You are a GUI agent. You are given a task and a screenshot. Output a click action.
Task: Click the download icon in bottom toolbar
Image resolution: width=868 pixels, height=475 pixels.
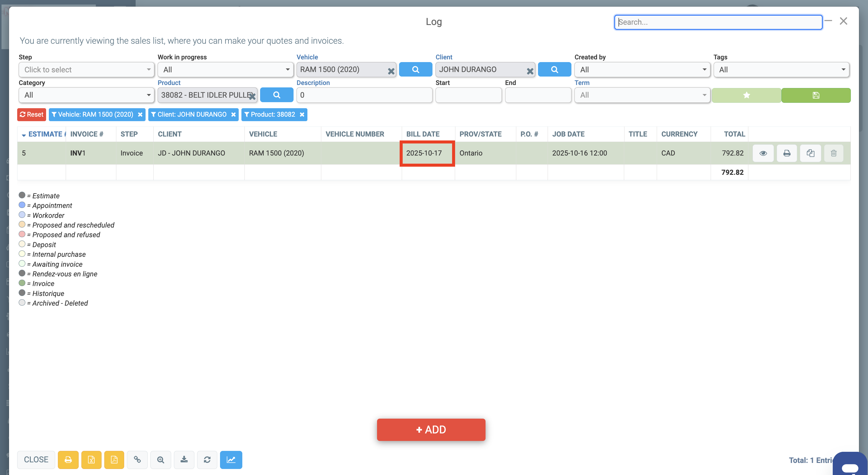click(184, 460)
